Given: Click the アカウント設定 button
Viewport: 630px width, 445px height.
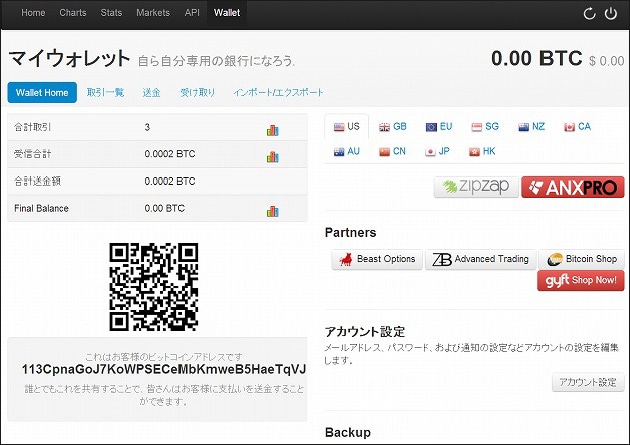Looking at the screenshot, I should [x=588, y=382].
